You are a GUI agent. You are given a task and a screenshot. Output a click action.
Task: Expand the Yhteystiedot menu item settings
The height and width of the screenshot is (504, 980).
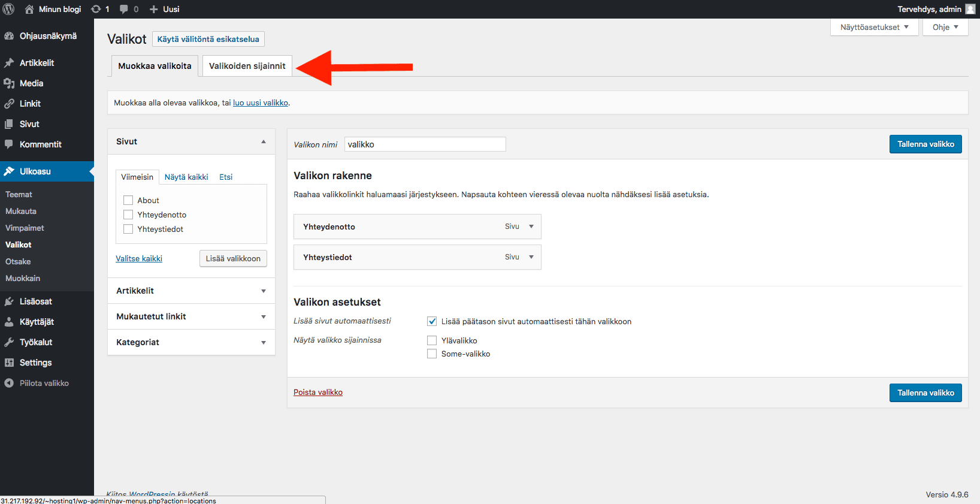pos(531,257)
